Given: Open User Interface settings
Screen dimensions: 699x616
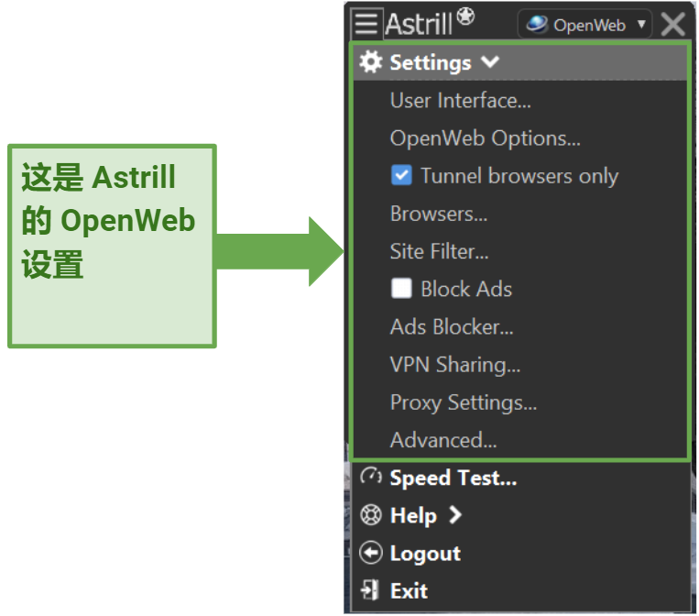Looking at the screenshot, I should click(x=461, y=100).
